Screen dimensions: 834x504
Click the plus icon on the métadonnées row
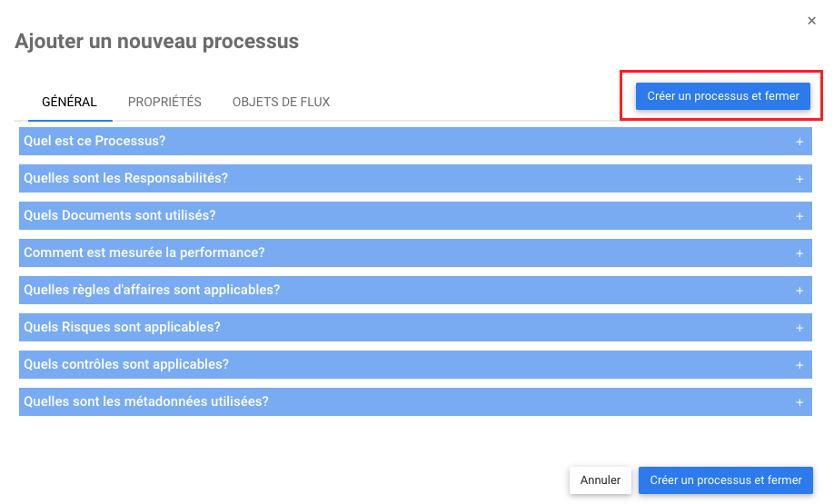click(799, 402)
